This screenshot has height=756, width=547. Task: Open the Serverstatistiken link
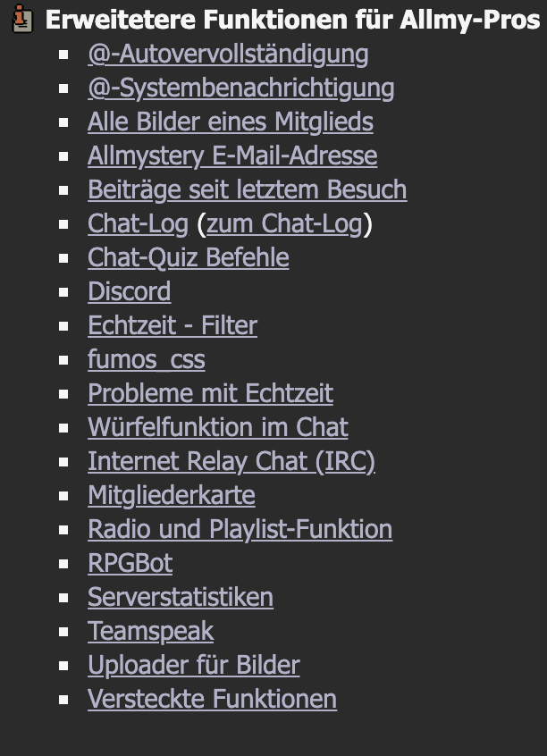point(181,597)
